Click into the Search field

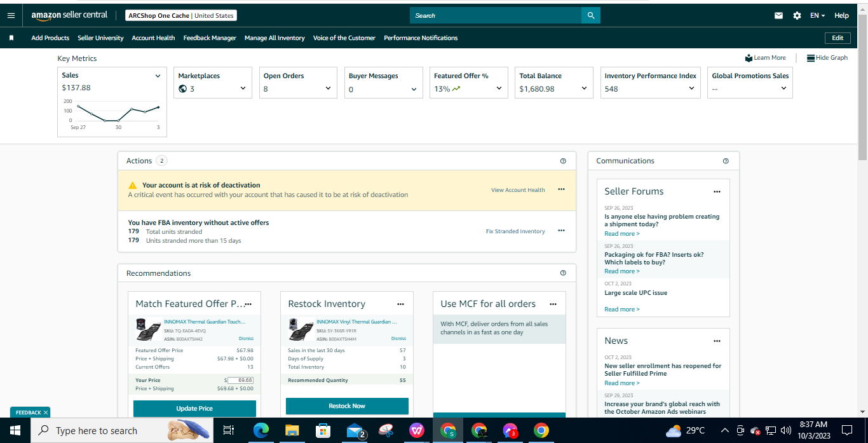tap(496, 15)
